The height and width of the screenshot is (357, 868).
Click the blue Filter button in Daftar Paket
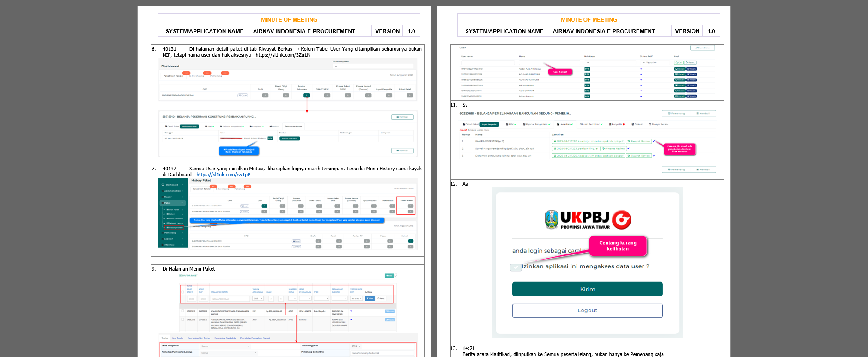coord(370,299)
